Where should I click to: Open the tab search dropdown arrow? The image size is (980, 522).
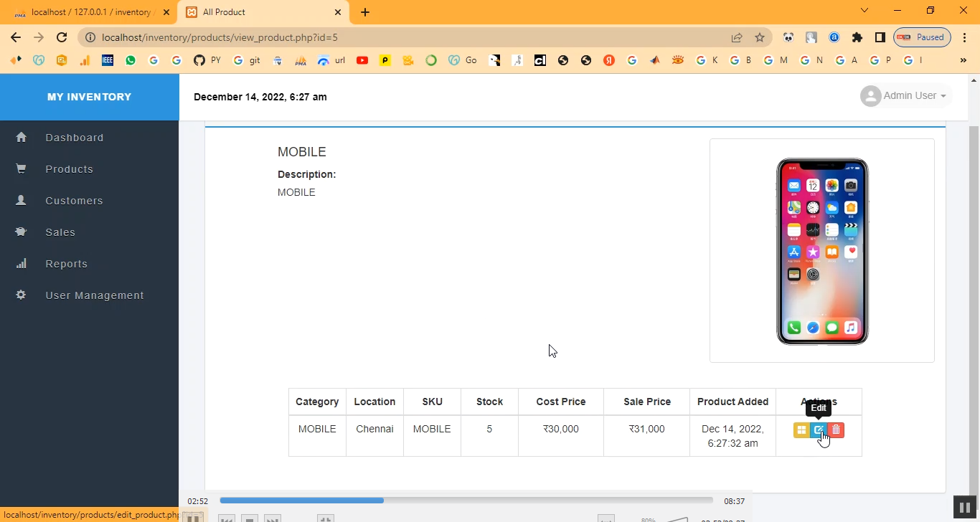(x=864, y=11)
